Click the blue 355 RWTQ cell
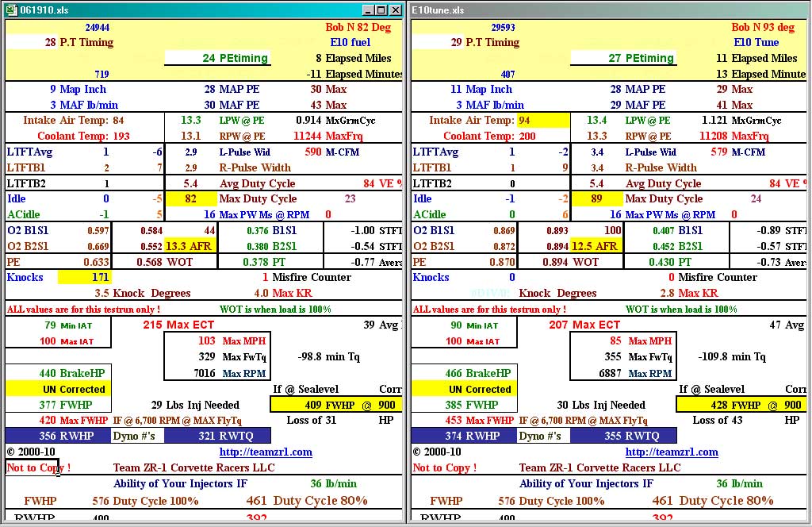Viewport: 812px width, 527px height. [x=623, y=436]
